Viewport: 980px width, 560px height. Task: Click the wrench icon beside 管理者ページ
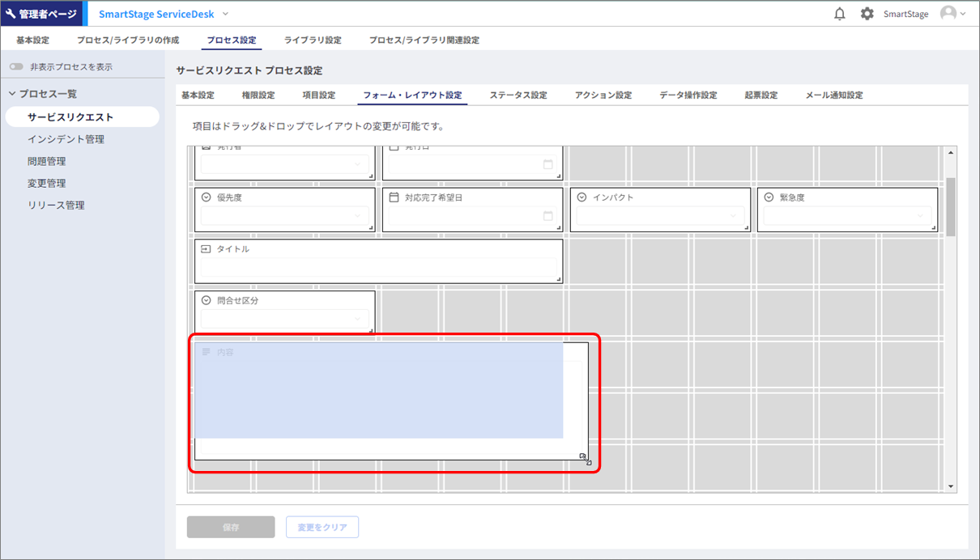pyautogui.click(x=11, y=14)
